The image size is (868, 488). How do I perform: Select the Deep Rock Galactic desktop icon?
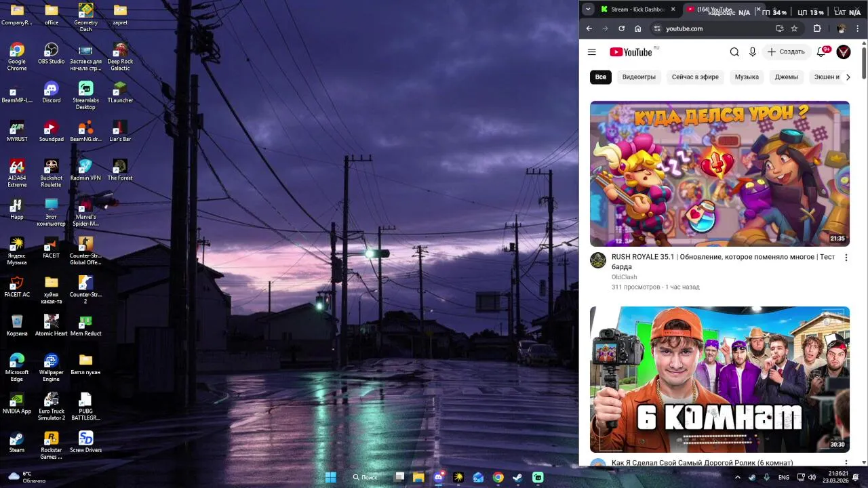point(120,57)
